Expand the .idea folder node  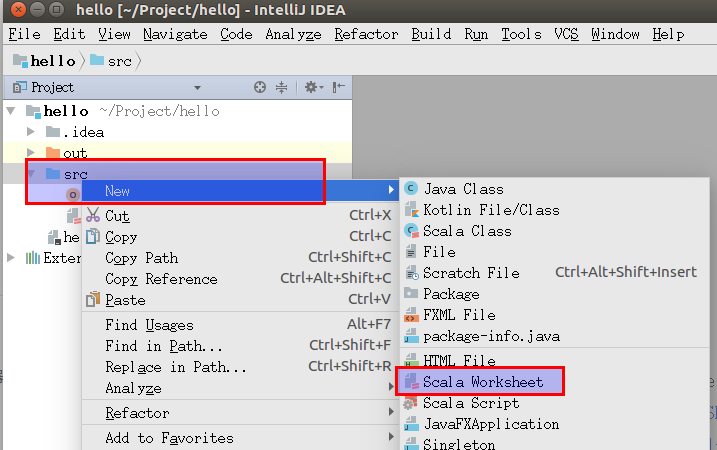(x=31, y=132)
